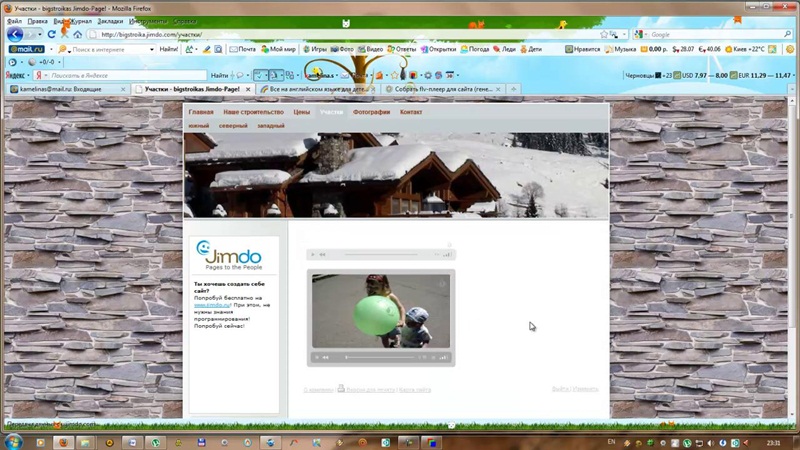
Task: Go to the browser home page icon
Action: 78,34
